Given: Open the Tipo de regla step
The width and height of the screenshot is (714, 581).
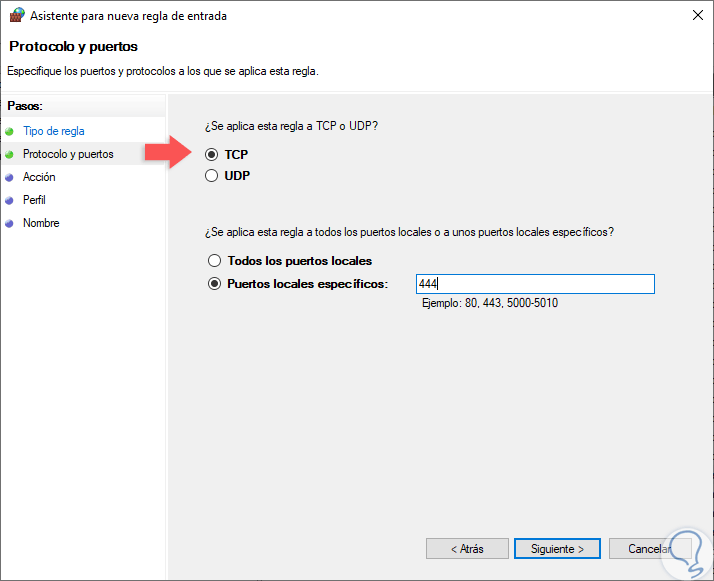Looking at the screenshot, I should (54, 131).
